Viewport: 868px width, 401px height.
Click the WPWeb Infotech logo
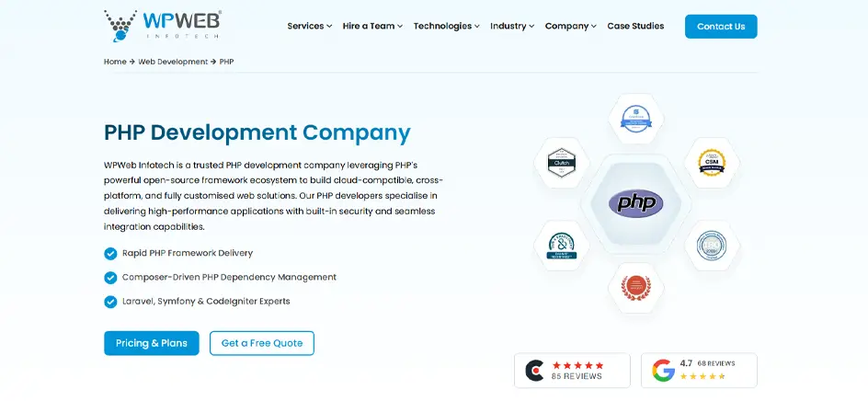tap(163, 26)
